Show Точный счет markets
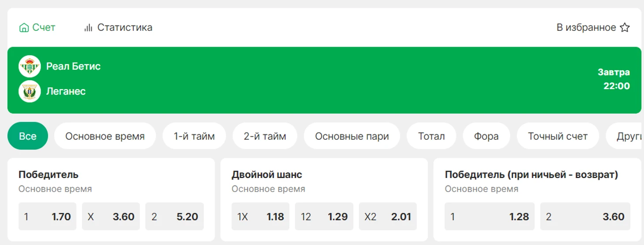644x245 pixels. coord(558,136)
